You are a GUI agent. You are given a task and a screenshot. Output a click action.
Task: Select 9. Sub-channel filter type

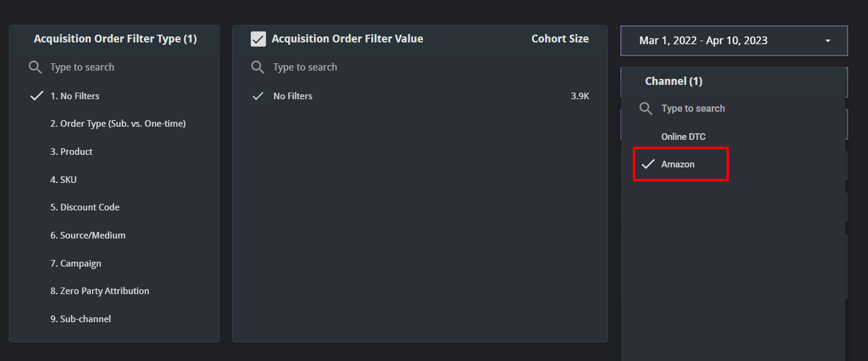click(80, 319)
